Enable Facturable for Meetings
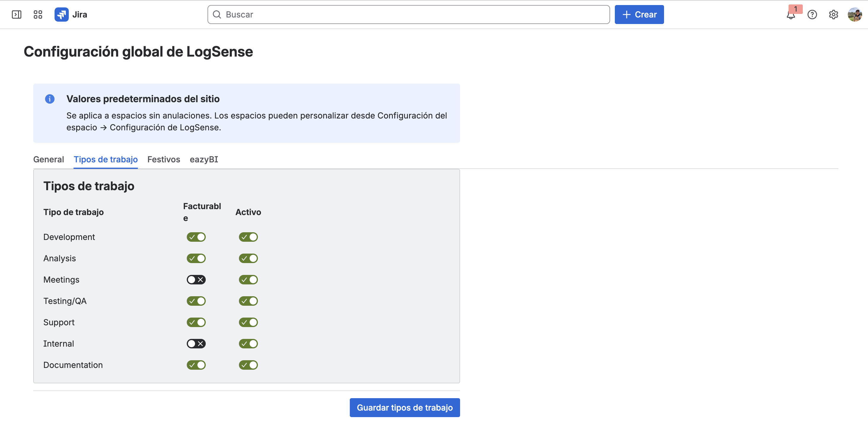The width and height of the screenshot is (868, 426). (196, 280)
